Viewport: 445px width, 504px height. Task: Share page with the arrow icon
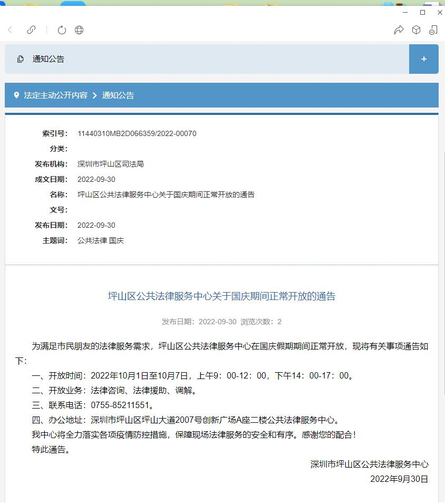399,30
